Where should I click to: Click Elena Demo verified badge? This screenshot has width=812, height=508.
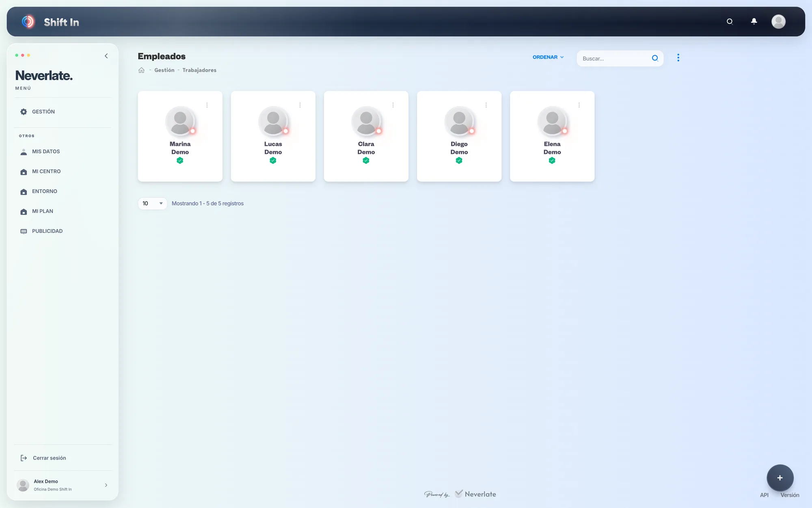[x=552, y=161]
